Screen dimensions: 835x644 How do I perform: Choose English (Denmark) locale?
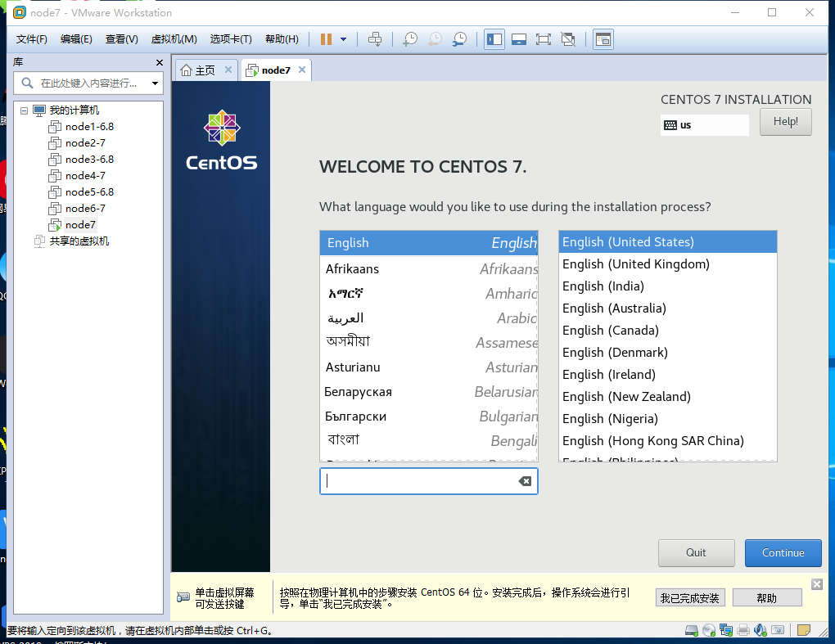(668, 353)
